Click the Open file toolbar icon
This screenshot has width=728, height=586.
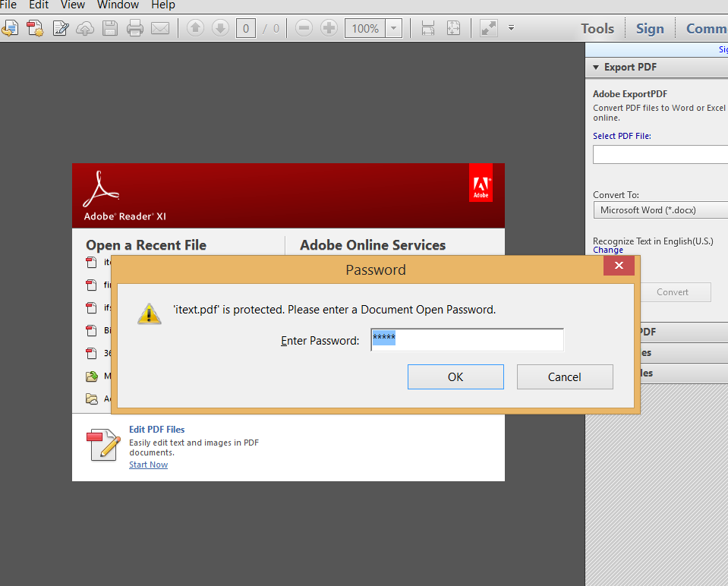(x=9, y=29)
